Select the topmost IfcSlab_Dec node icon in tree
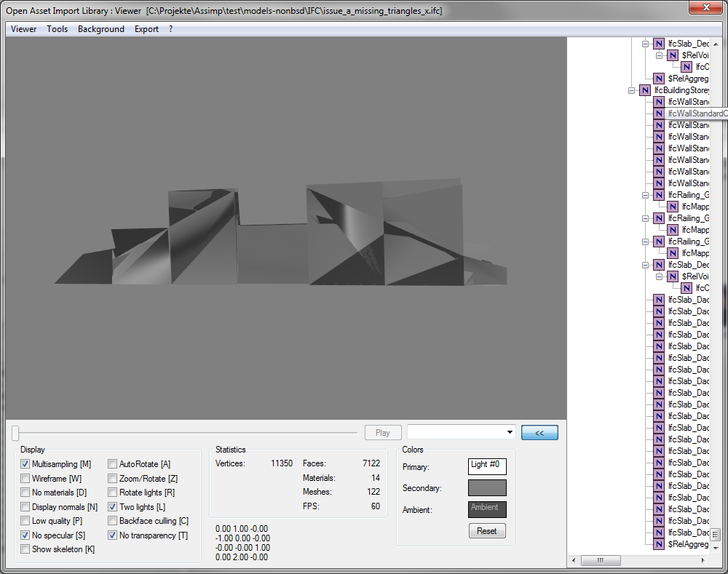 click(x=659, y=44)
